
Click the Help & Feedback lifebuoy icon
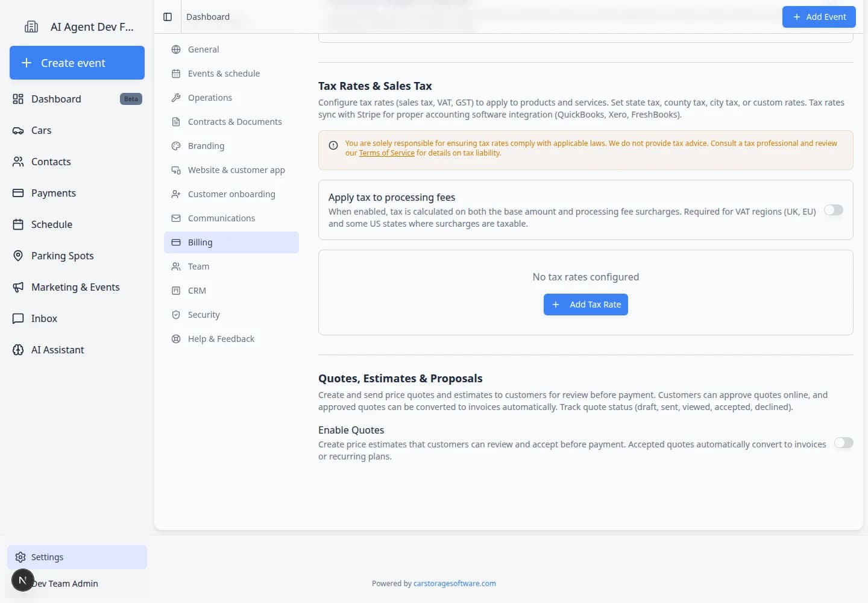(176, 339)
